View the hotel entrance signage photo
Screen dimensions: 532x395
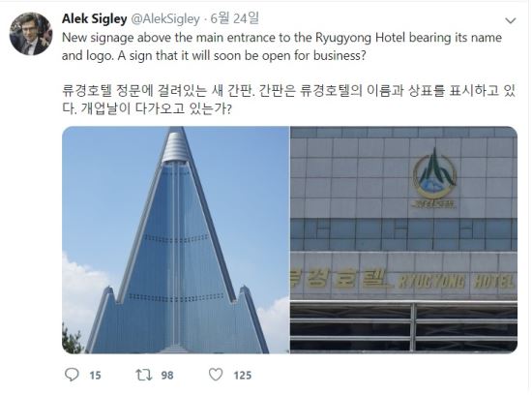[403, 240]
